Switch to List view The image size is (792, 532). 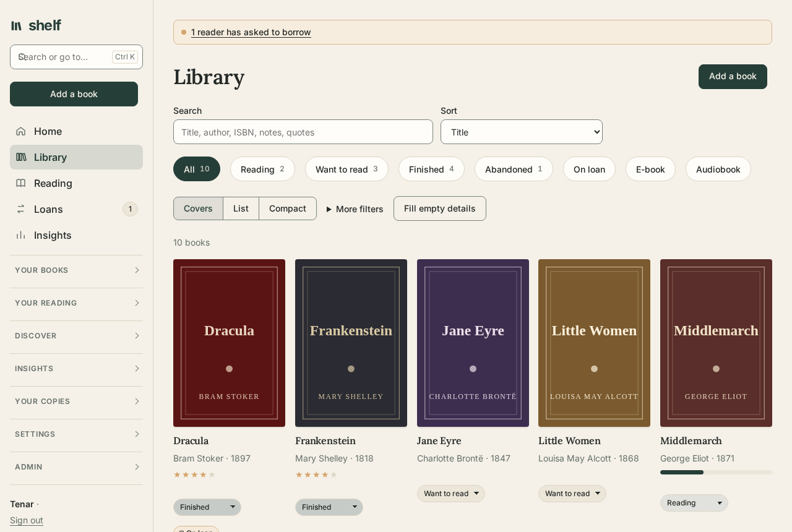pos(241,208)
